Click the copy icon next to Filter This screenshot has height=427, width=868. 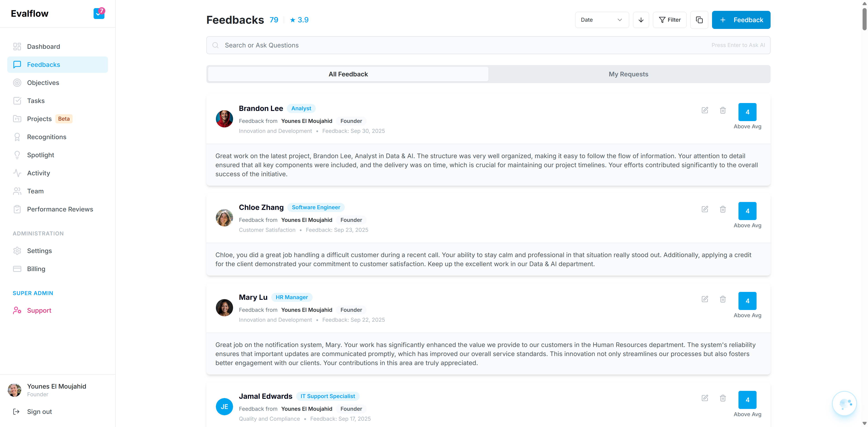pos(699,20)
